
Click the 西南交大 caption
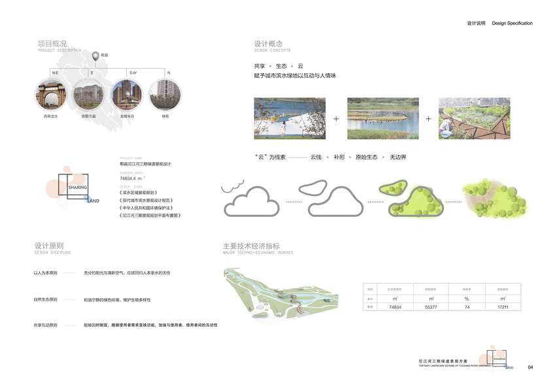tap(50, 116)
